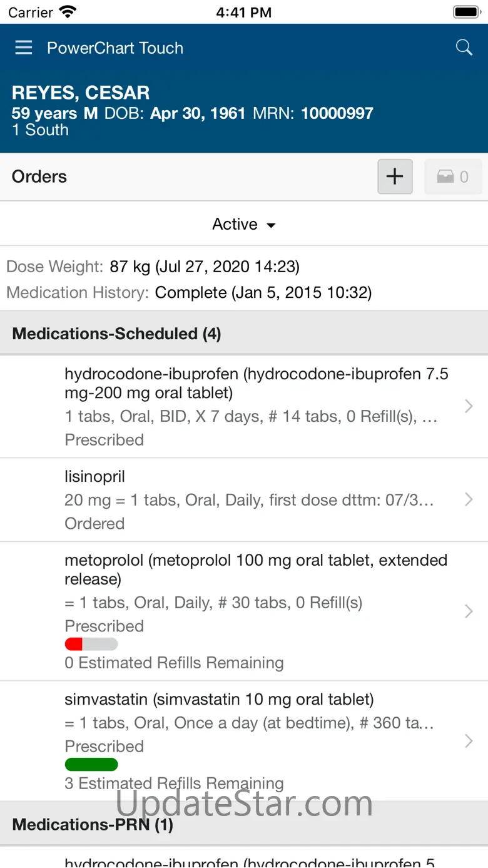Expand hydrocodone-ibuprofen 7.5 mg order chevron
Image resolution: width=488 pixels, height=868 pixels.
[469, 407]
